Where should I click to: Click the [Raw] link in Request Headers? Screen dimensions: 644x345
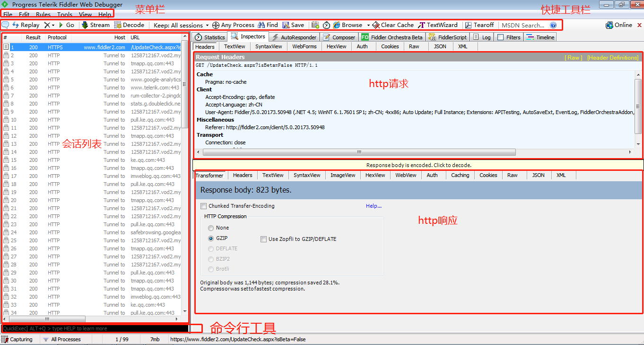coord(574,57)
